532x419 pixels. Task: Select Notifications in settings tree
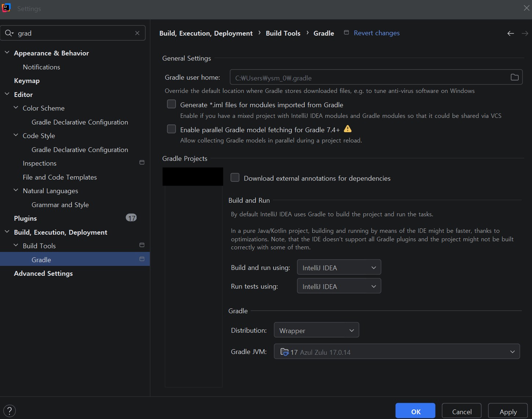(x=41, y=67)
